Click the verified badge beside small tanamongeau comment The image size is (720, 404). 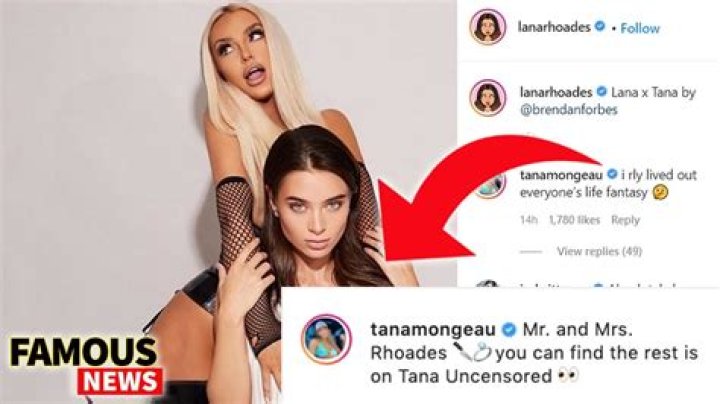[612, 174]
